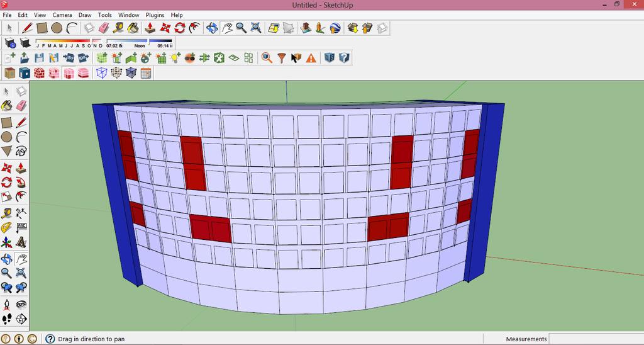Click Add Location map icon
The height and width of the screenshot is (345, 644).
274,28
